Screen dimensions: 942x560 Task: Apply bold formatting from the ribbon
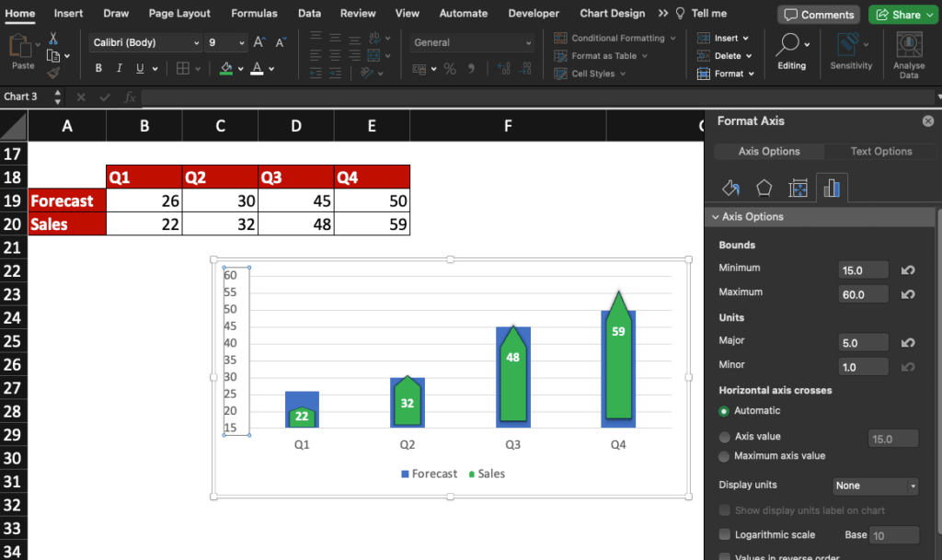pos(98,67)
